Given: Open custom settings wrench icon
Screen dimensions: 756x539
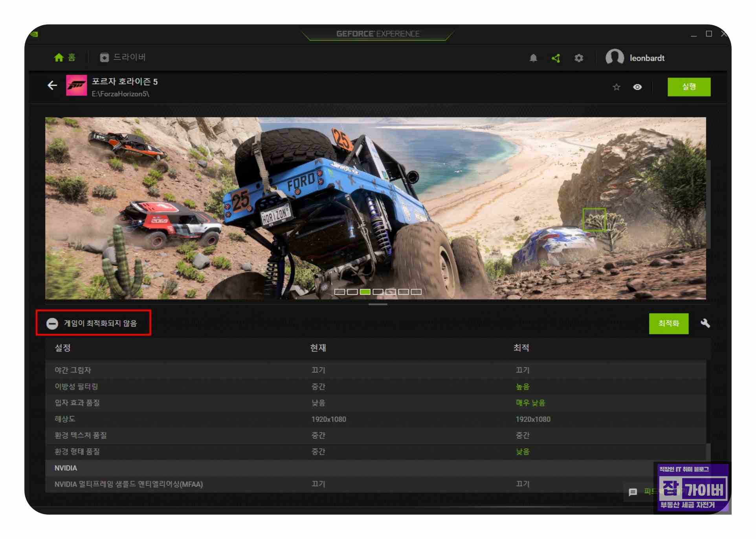Looking at the screenshot, I should (705, 323).
